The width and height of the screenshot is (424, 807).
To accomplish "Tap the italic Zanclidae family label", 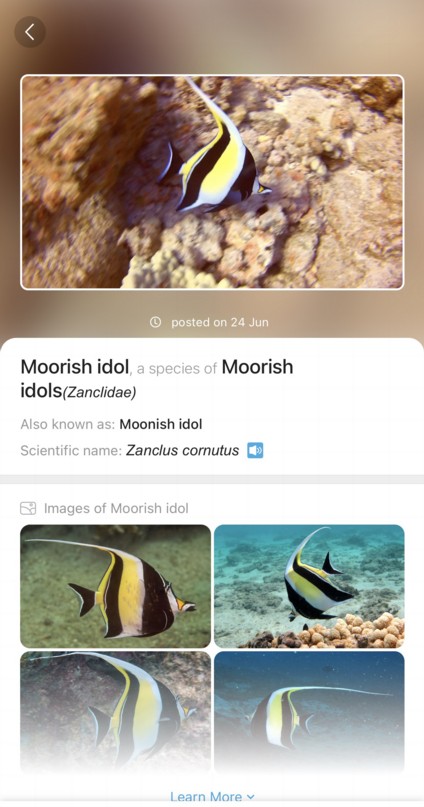I will pyautogui.click(x=99, y=393).
